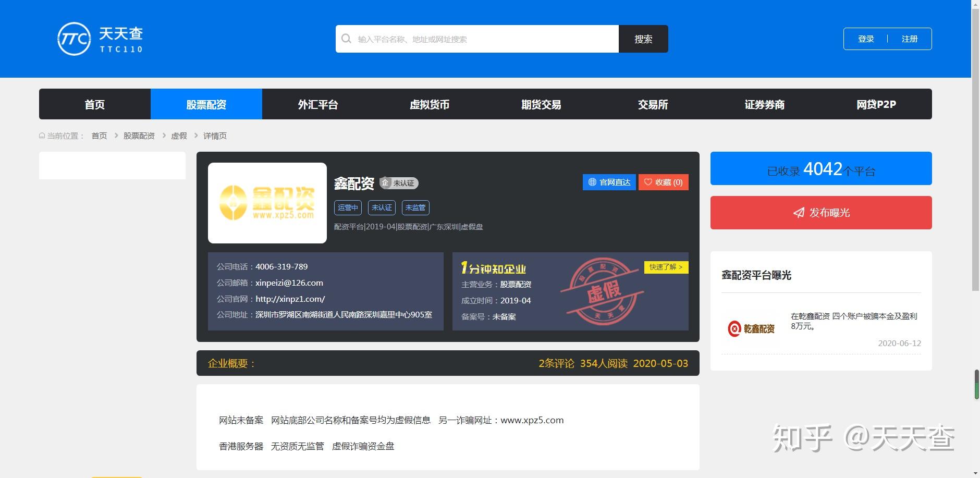
Task: Click the 快速了解 > yellow button
Action: (666, 267)
